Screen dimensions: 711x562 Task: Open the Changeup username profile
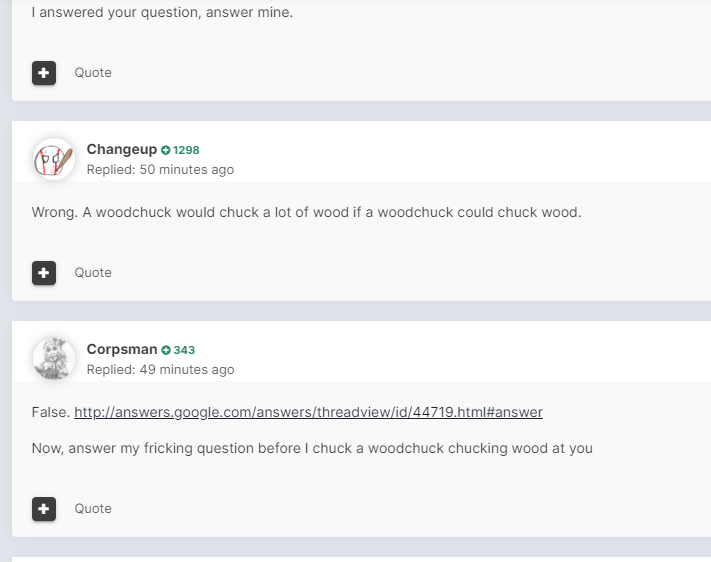(122, 149)
